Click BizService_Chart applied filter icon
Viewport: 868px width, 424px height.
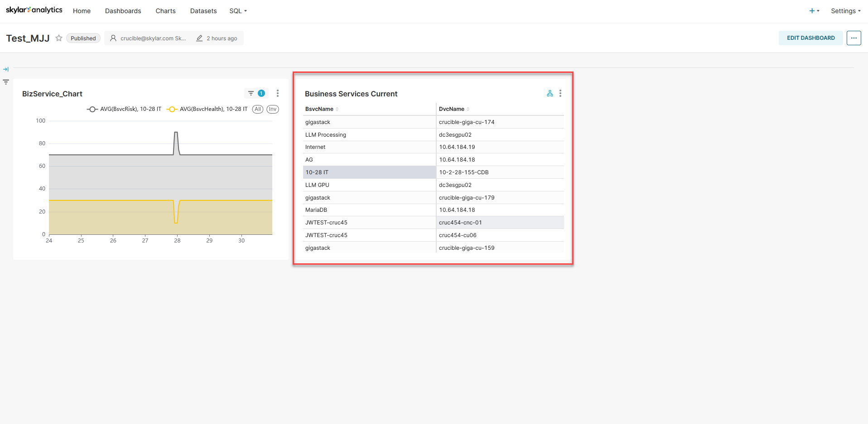click(256, 93)
